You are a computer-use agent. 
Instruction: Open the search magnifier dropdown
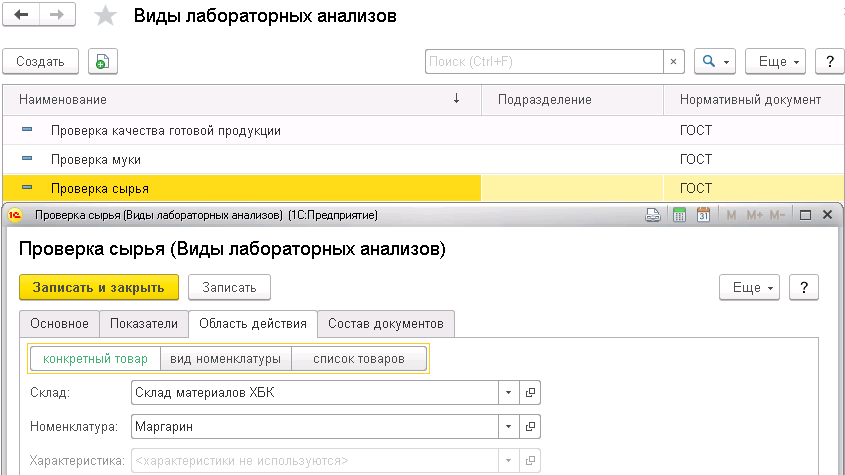[x=714, y=62]
